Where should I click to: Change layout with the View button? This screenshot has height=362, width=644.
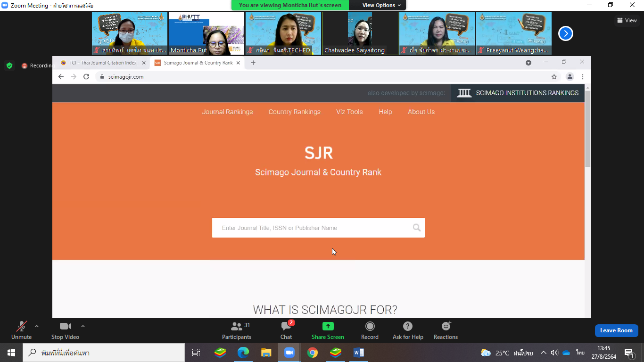pyautogui.click(x=627, y=20)
